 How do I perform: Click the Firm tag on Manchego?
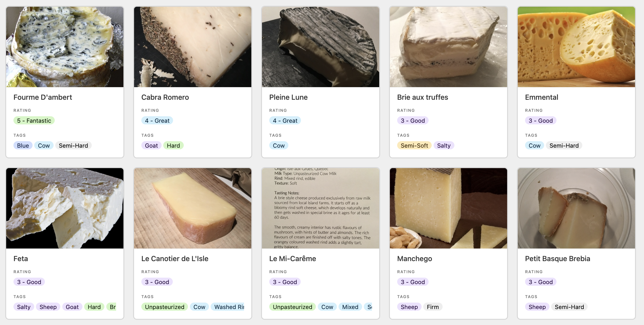point(433,307)
